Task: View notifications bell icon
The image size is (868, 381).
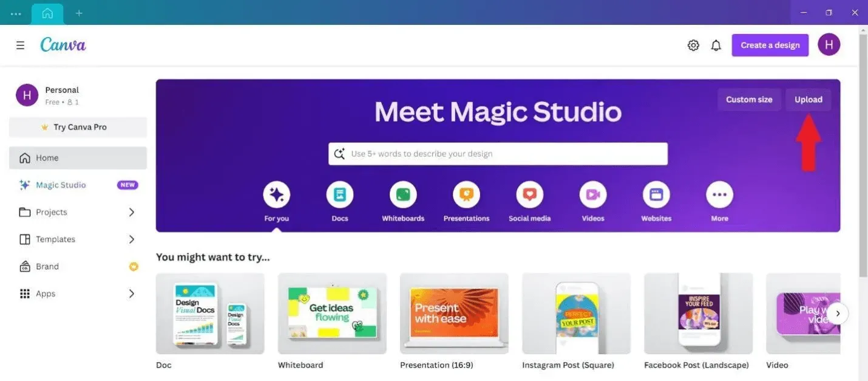Action: click(716, 45)
